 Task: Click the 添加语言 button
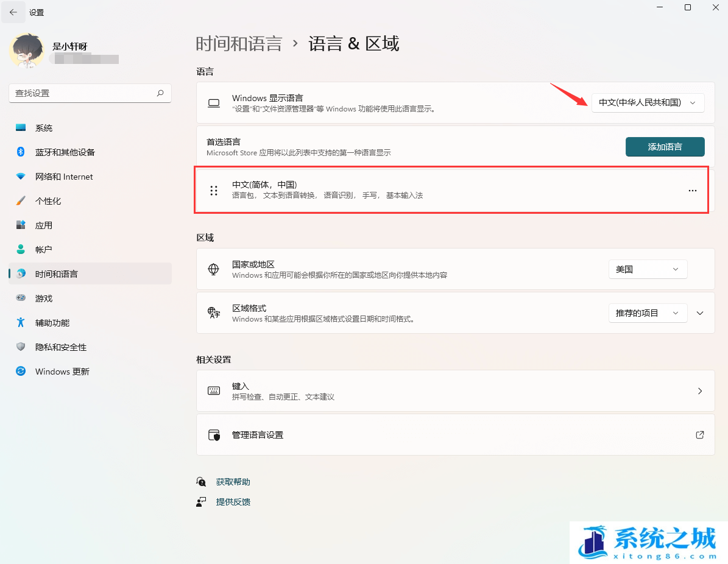click(665, 147)
